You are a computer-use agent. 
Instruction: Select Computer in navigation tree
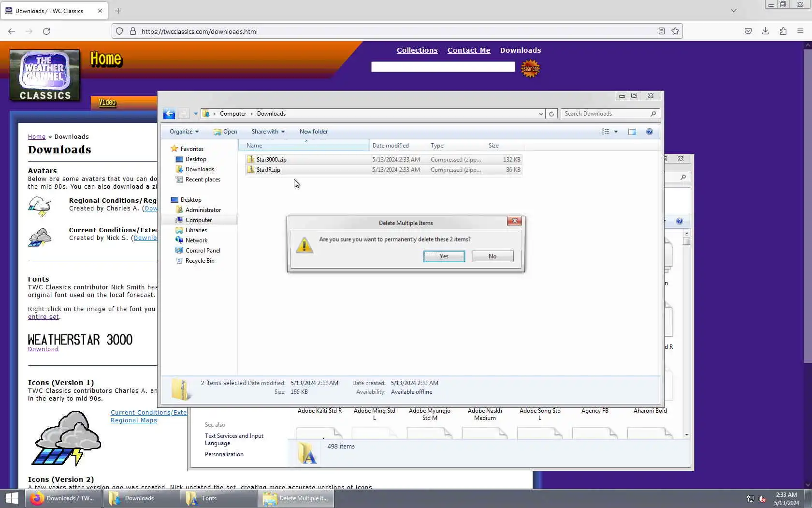tap(199, 220)
